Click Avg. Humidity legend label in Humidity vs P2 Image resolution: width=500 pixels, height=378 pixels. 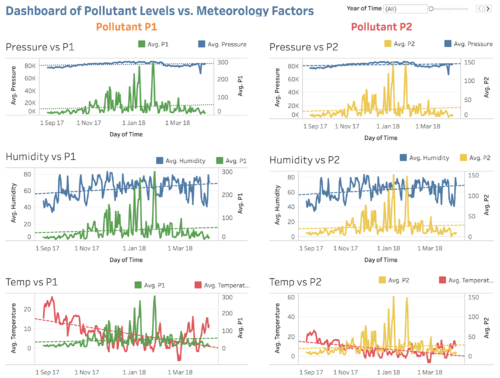429,158
